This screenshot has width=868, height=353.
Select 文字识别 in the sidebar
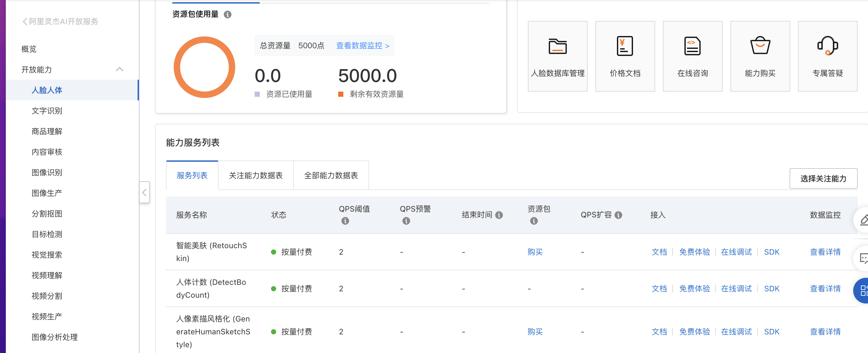click(47, 111)
